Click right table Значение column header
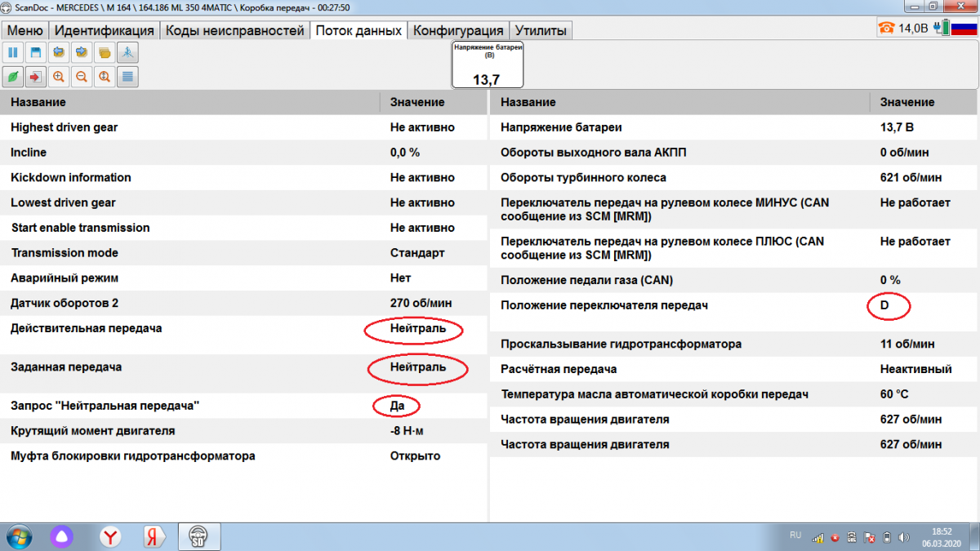This screenshot has width=980, height=551. (924, 102)
